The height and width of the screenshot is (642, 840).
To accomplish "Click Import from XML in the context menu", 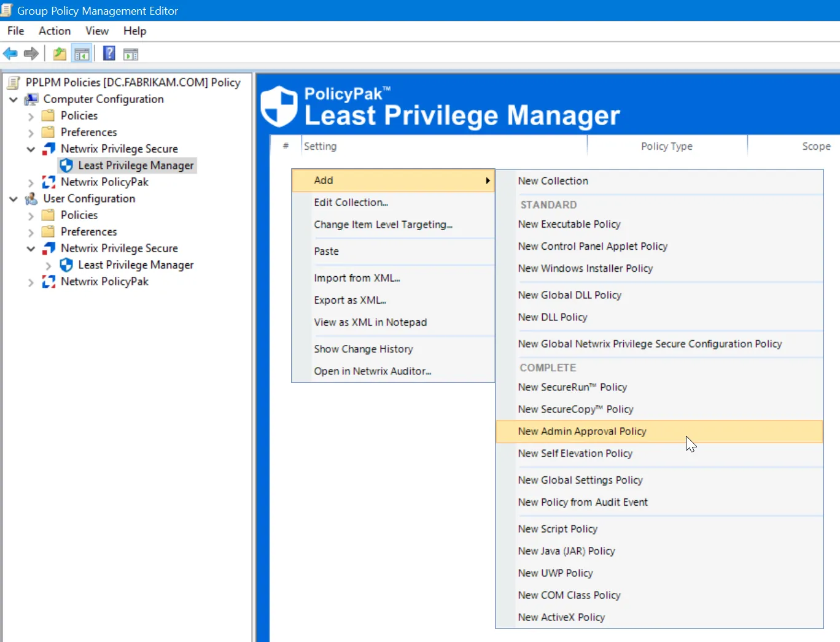I will point(357,277).
